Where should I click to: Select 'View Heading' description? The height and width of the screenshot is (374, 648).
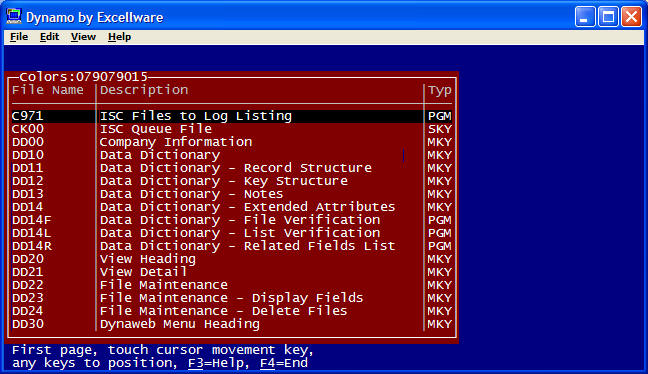point(148,259)
